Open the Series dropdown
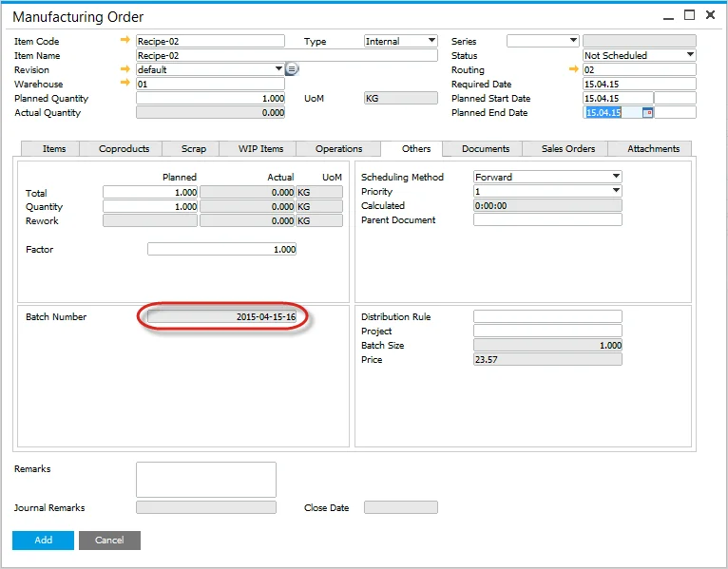Screen dimensions: 728x569 click(x=572, y=41)
